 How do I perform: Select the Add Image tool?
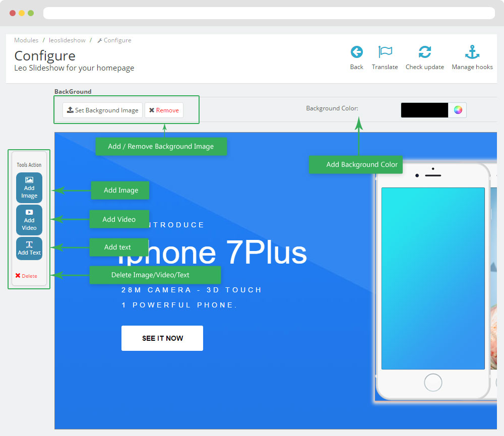pos(29,188)
